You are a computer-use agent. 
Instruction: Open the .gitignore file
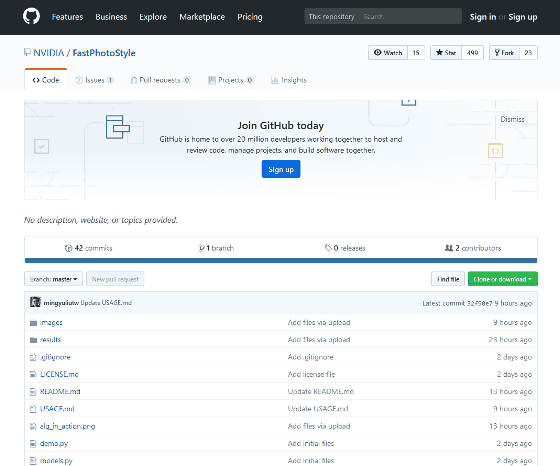pos(55,357)
